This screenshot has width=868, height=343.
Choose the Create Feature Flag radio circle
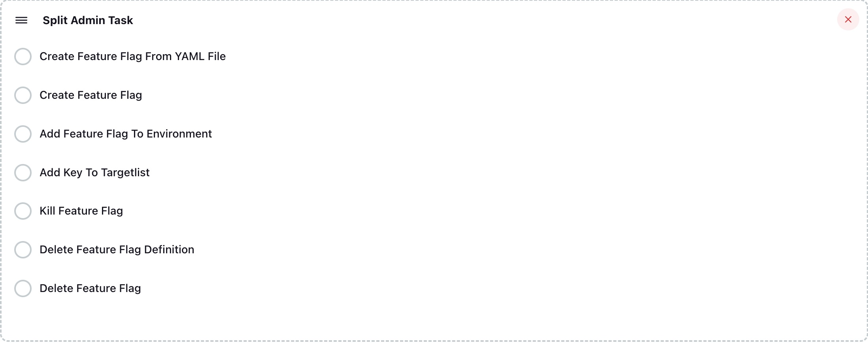tap(23, 95)
